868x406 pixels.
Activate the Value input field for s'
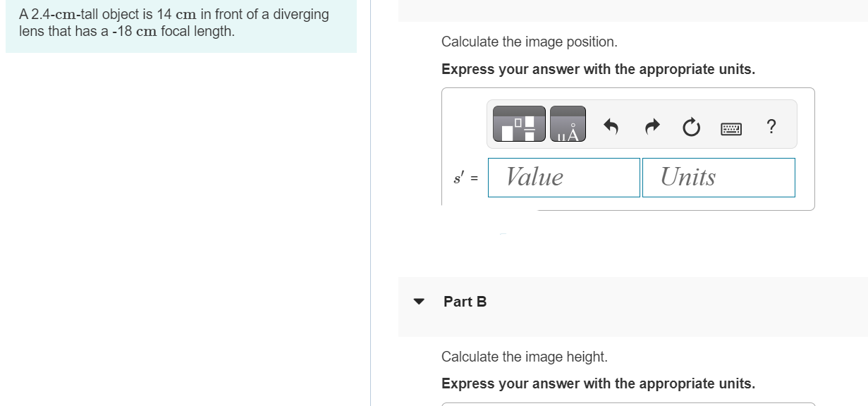click(563, 178)
